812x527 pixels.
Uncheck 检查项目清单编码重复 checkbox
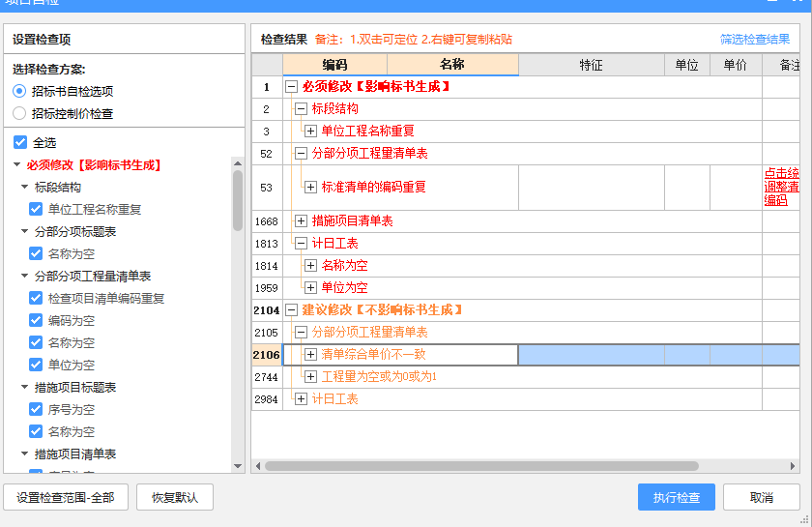pyautogui.click(x=36, y=299)
